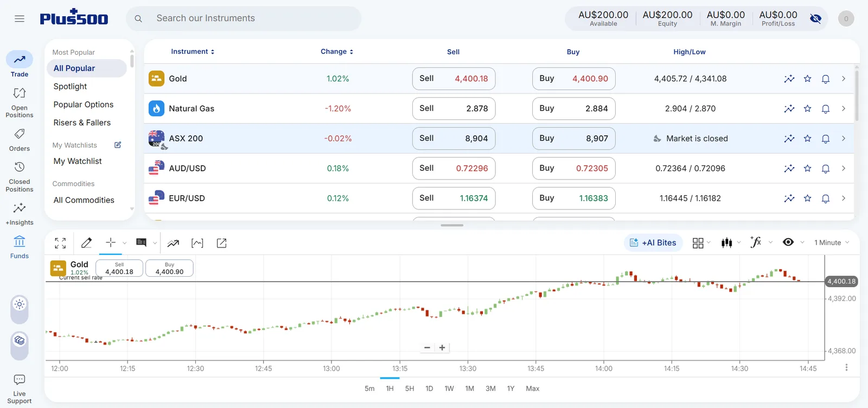Image resolution: width=868 pixels, height=408 pixels.
Task: Open the Orders section
Action: [x=20, y=139]
